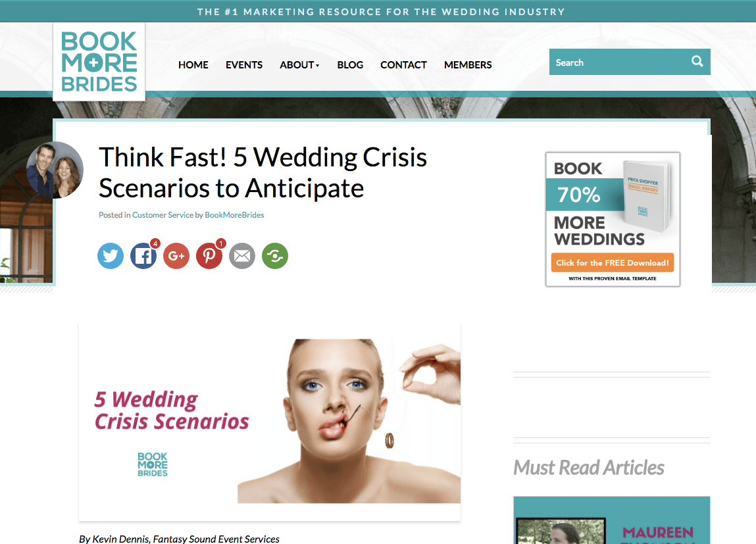Image resolution: width=756 pixels, height=544 pixels.
Task: Open the green more-sharing options icon
Action: (x=275, y=256)
